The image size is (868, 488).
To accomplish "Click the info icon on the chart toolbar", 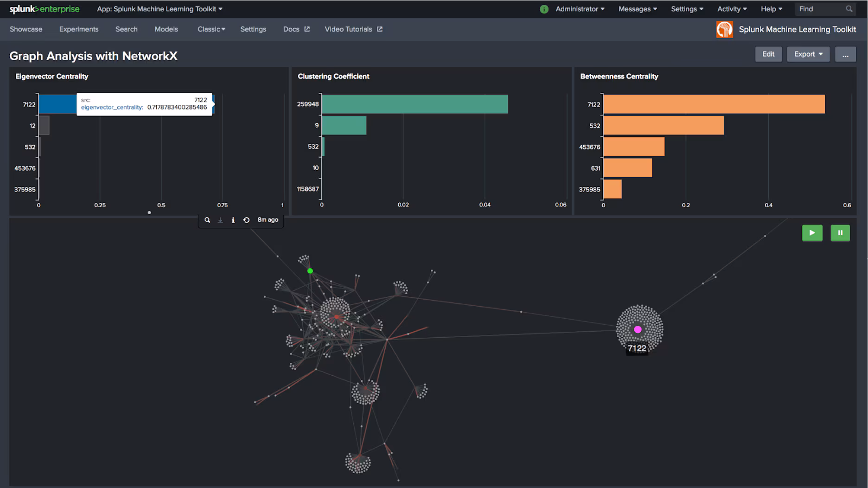I will pos(233,220).
